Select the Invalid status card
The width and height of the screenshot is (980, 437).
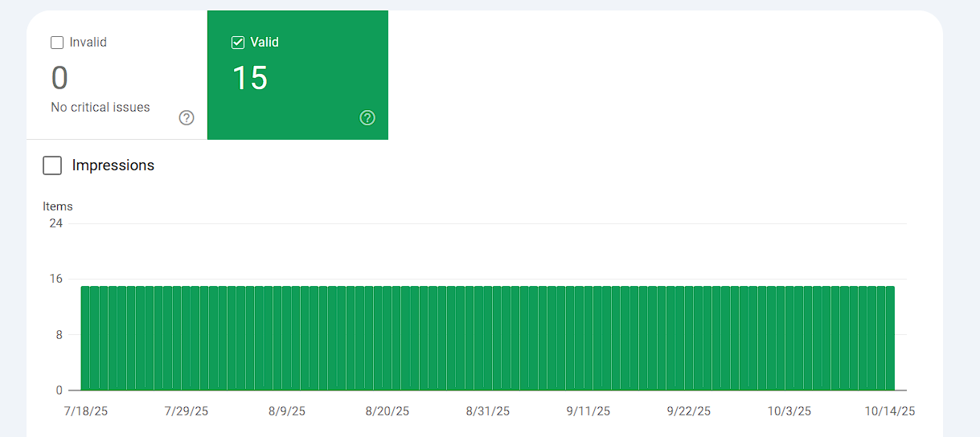(x=117, y=75)
